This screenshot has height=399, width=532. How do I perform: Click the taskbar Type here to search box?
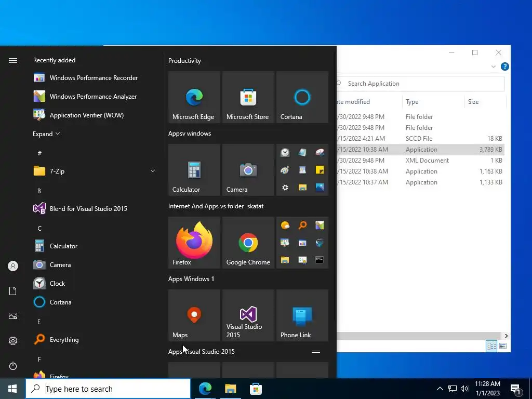tap(108, 389)
